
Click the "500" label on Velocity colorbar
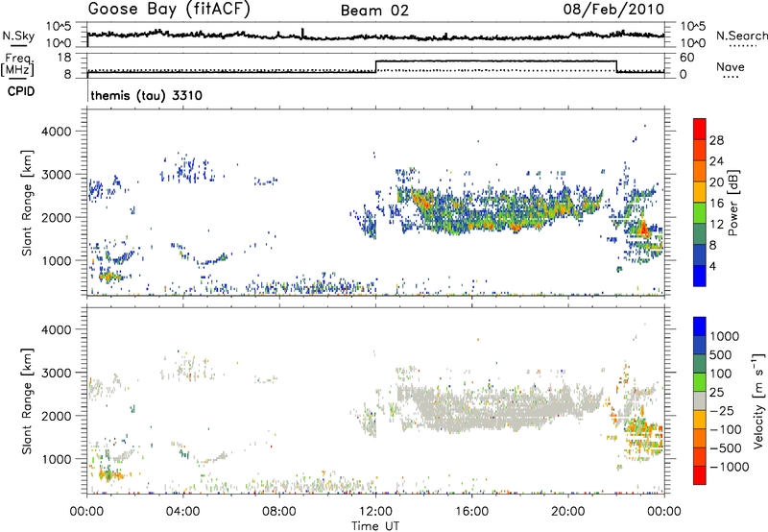point(721,355)
